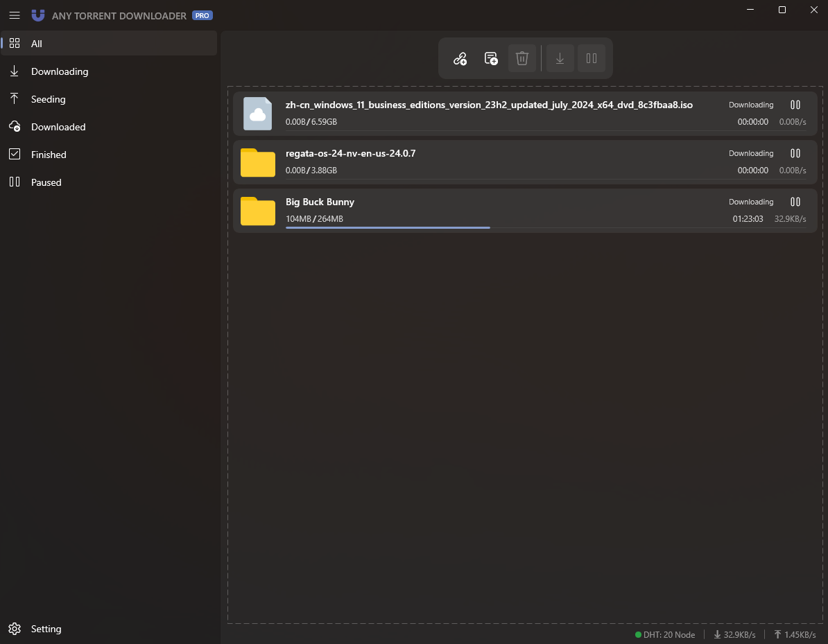Image resolution: width=828 pixels, height=644 pixels.
Task: Select the All category
Action: 109,43
